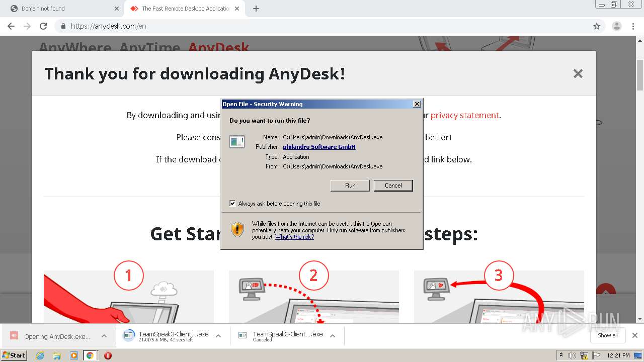Screen dimensions: 644x362
Task: Open Windows Explorer from the taskbar
Action: point(57,355)
